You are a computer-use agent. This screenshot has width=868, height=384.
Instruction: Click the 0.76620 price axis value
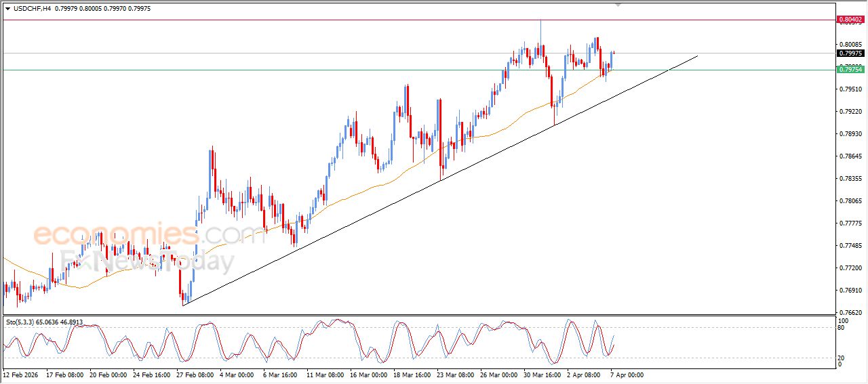point(850,312)
